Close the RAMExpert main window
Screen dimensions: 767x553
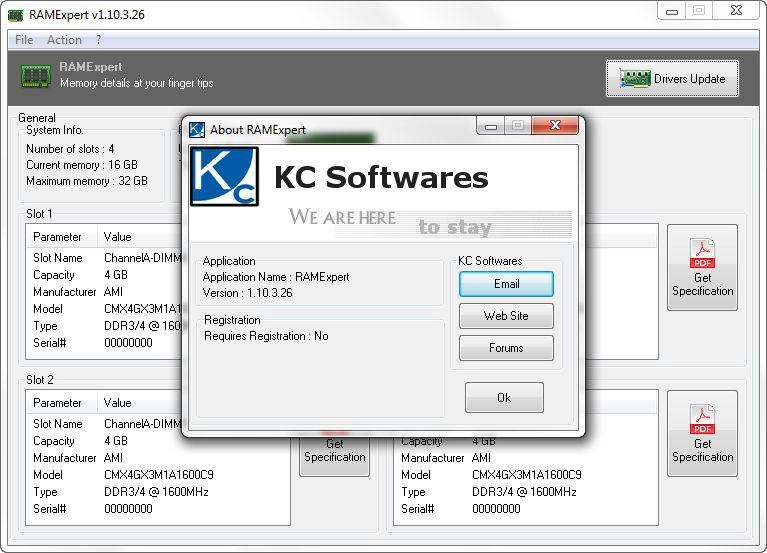coord(736,10)
